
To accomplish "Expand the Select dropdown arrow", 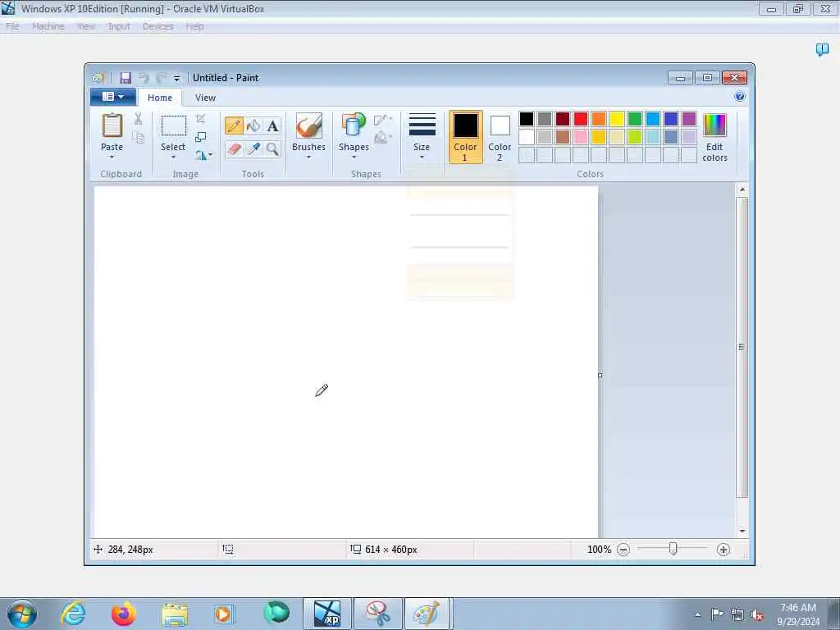I will click(x=173, y=157).
